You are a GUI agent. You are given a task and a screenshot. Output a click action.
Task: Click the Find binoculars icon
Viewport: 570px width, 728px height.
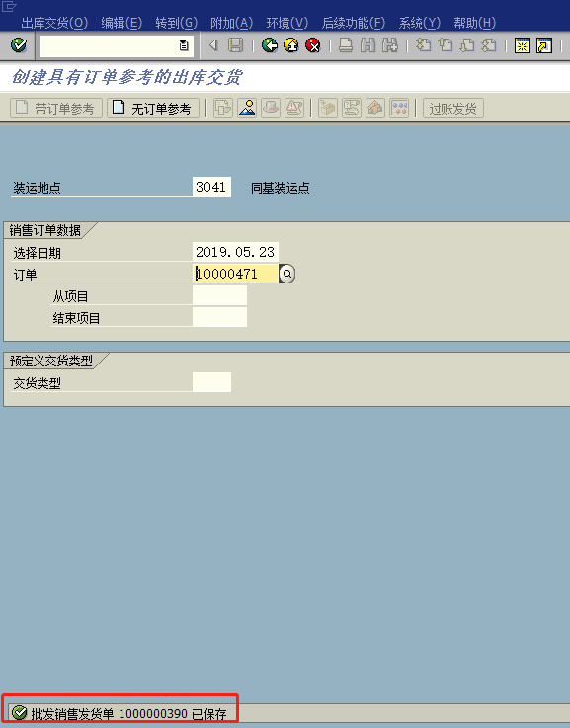tap(367, 45)
